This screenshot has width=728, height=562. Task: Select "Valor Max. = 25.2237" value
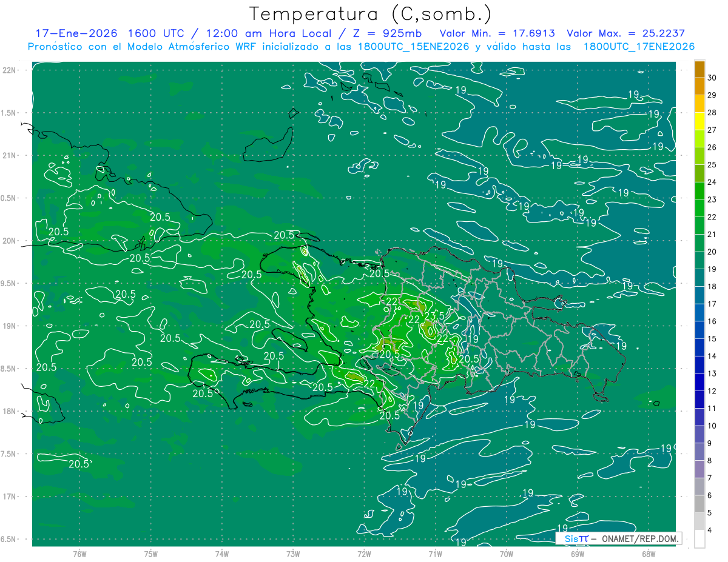coord(625,33)
